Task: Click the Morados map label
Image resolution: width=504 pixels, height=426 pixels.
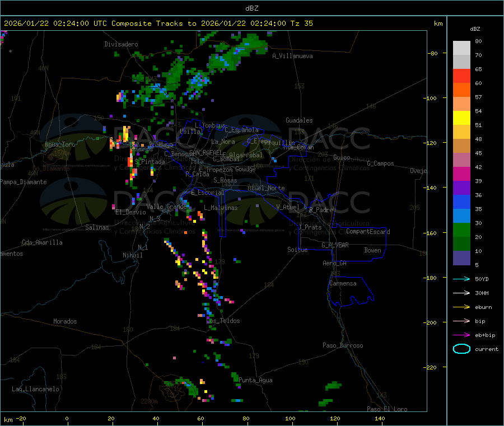Action: [x=65, y=321]
